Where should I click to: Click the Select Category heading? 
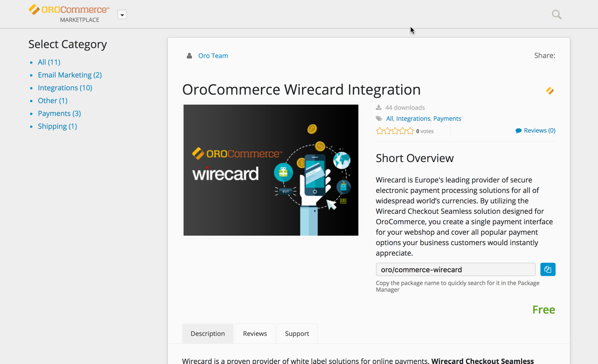(x=68, y=44)
